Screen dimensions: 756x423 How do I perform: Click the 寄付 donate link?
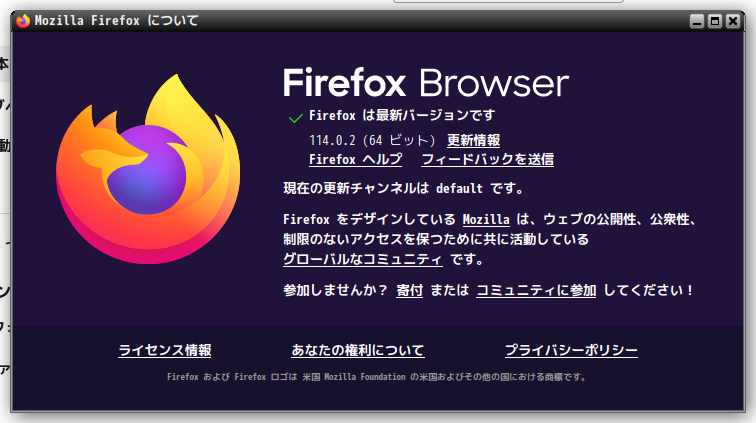coord(409,290)
